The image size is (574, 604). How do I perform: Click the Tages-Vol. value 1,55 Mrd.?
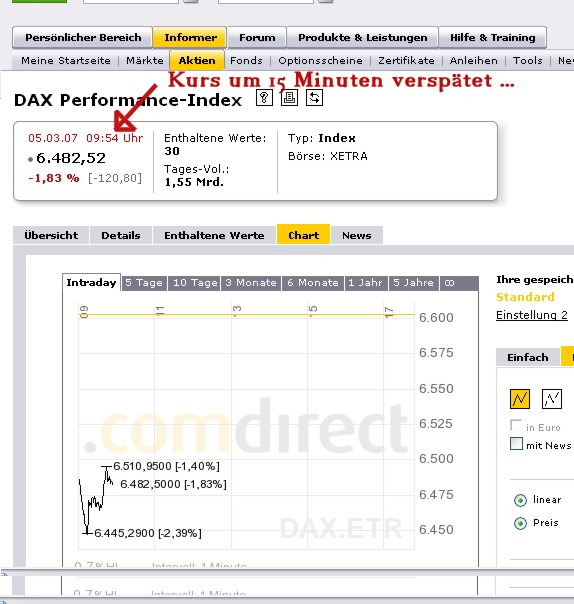tap(194, 182)
